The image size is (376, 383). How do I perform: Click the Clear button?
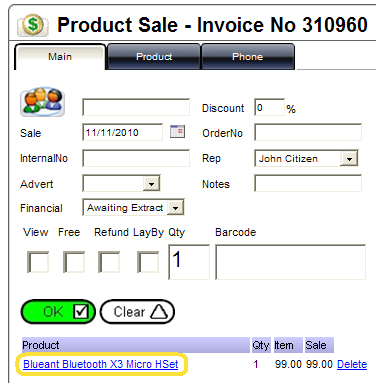(137, 312)
